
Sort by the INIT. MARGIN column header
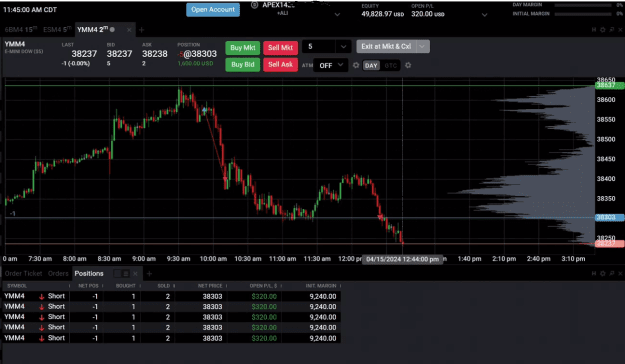pyautogui.click(x=321, y=286)
